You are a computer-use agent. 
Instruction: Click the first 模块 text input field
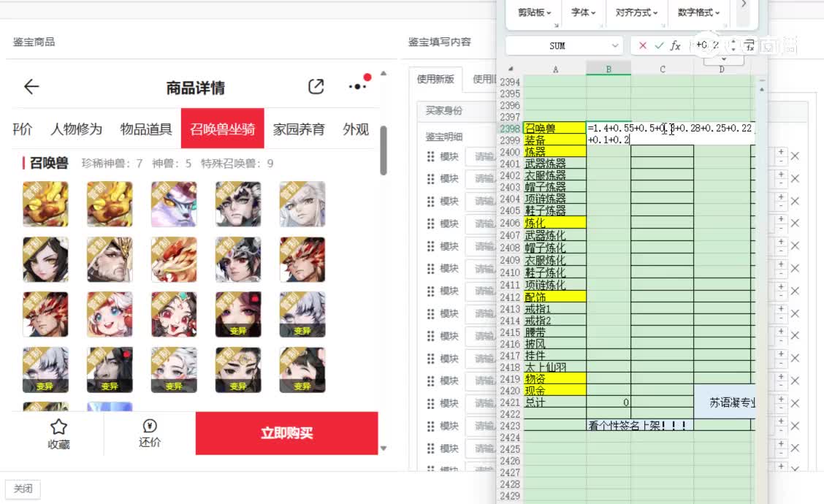(x=481, y=156)
